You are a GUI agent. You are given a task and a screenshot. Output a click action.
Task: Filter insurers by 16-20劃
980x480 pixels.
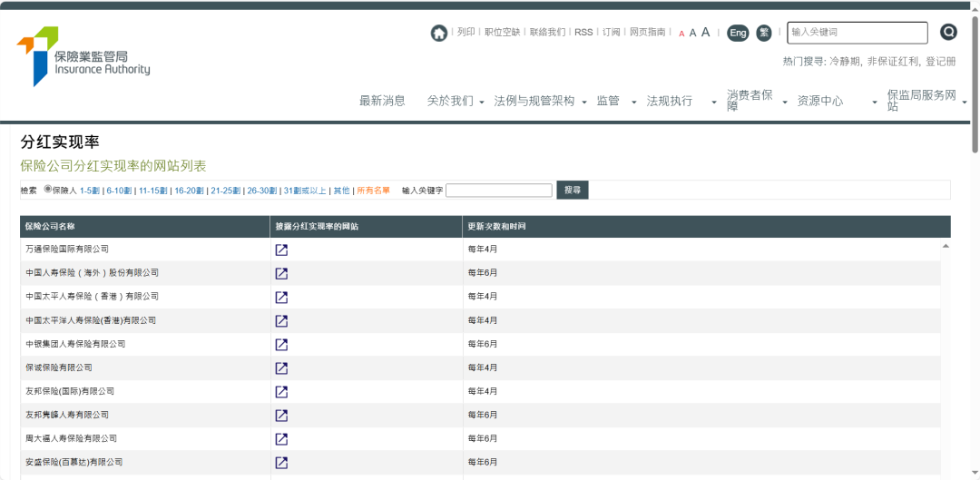click(190, 191)
